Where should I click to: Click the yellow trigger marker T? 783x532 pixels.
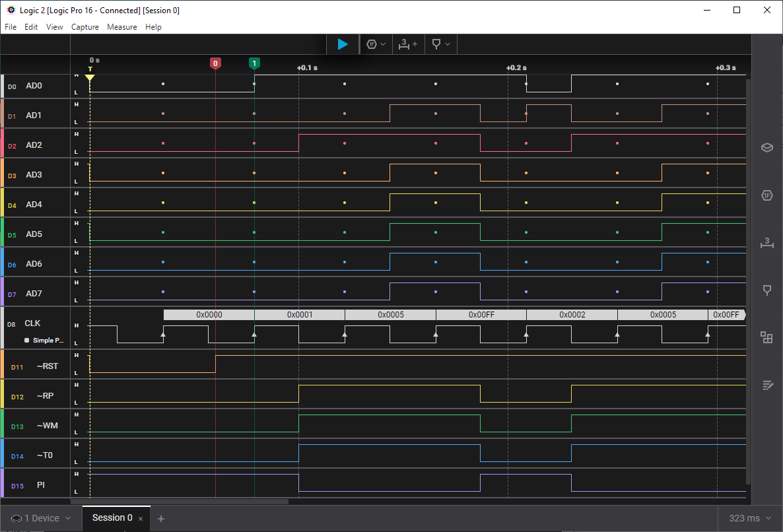click(90, 74)
